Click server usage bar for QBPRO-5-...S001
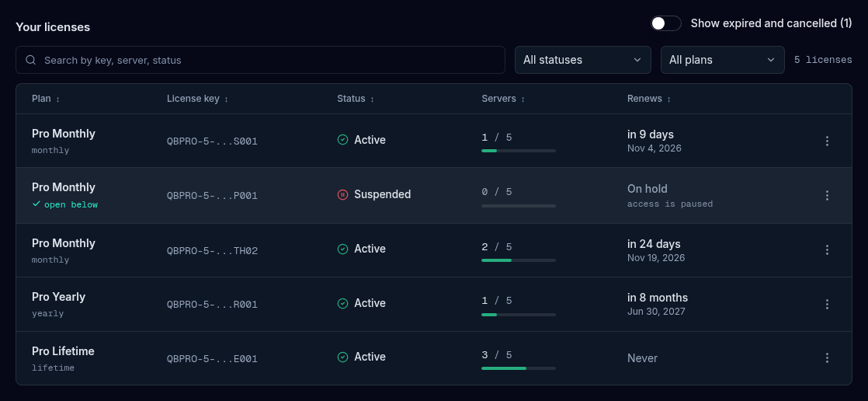 519,151
